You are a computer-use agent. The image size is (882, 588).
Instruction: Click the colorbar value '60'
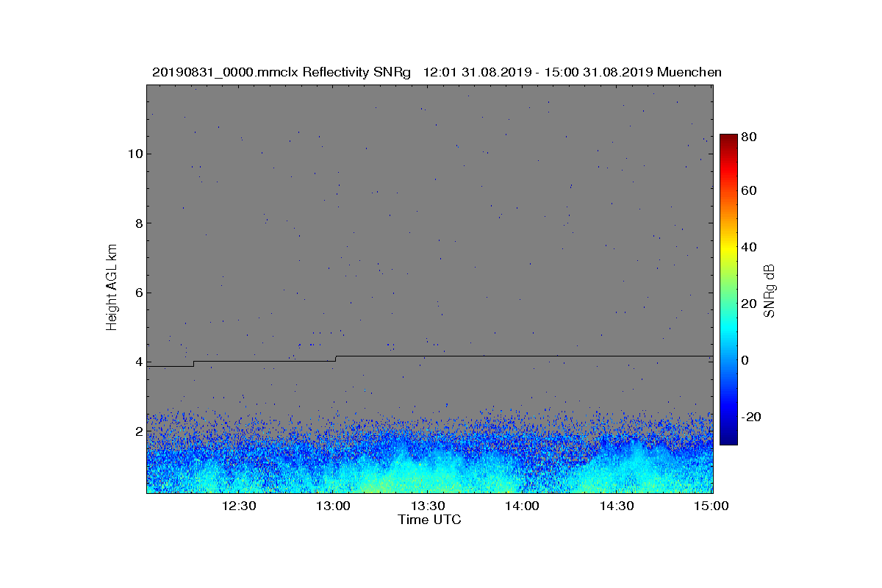749,191
